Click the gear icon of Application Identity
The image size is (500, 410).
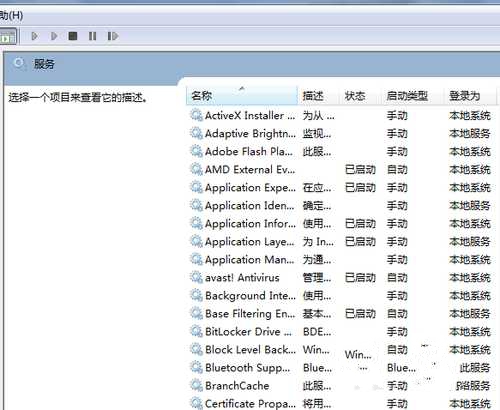click(196, 205)
